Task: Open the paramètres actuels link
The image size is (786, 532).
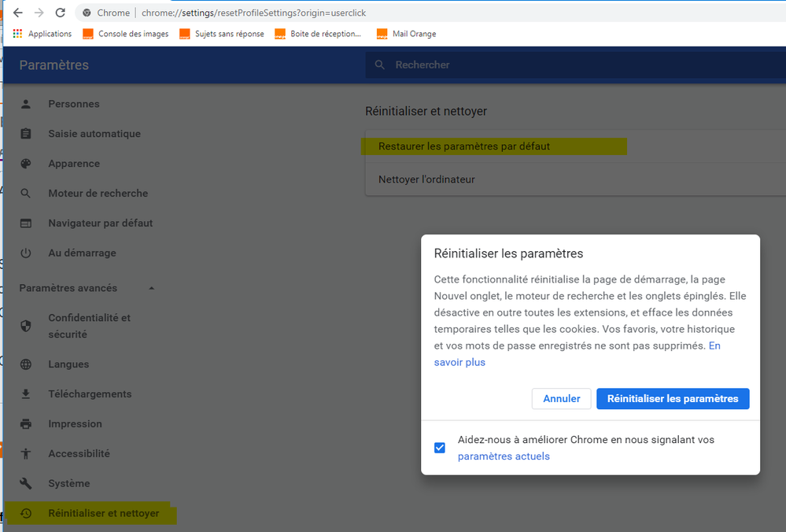Action: [x=504, y=456]
